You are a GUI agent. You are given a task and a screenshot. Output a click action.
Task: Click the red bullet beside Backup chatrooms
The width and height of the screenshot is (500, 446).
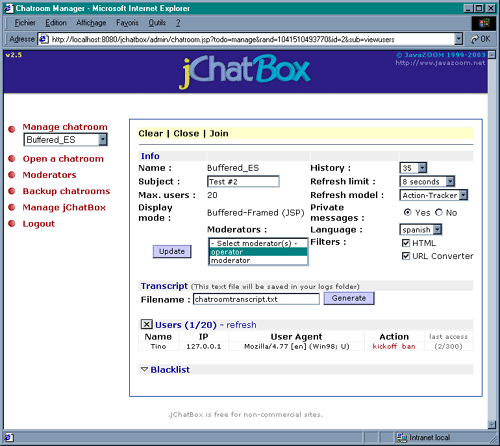pos(12,191)
